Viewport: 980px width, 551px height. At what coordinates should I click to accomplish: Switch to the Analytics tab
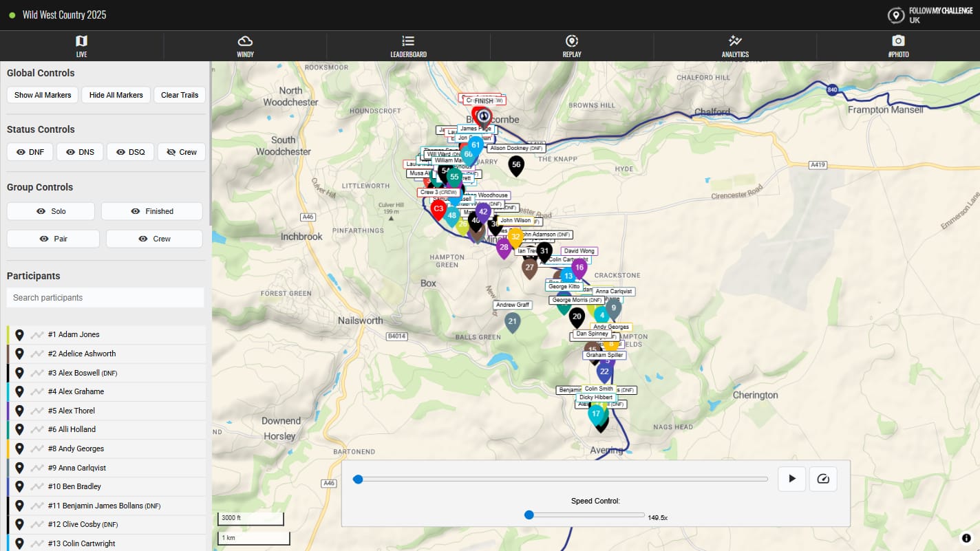point(734,46)
